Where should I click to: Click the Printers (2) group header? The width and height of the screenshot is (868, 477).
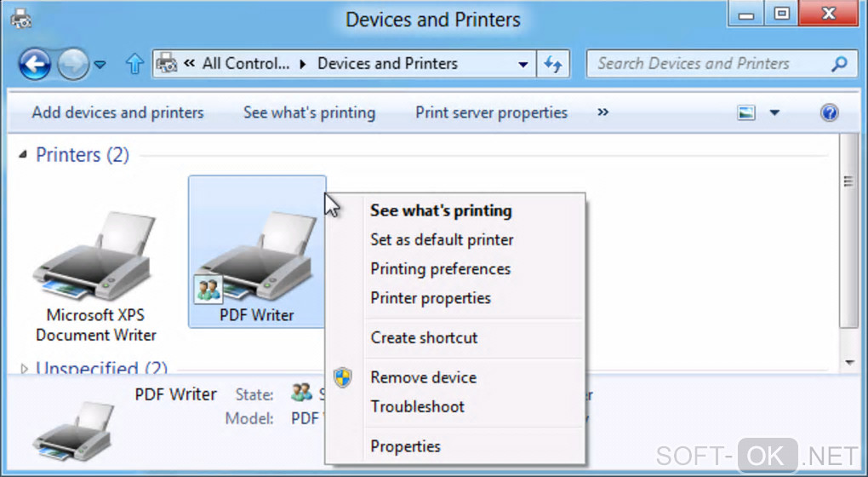tap(83, 154)
